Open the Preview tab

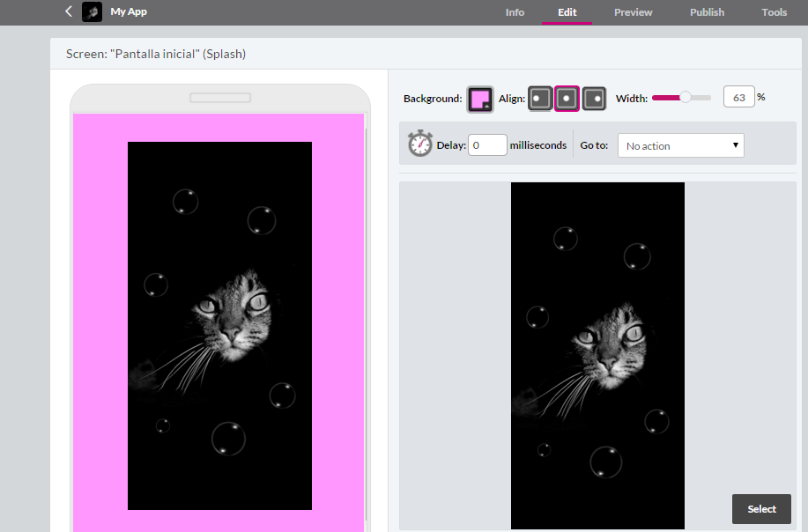[633, 12]
